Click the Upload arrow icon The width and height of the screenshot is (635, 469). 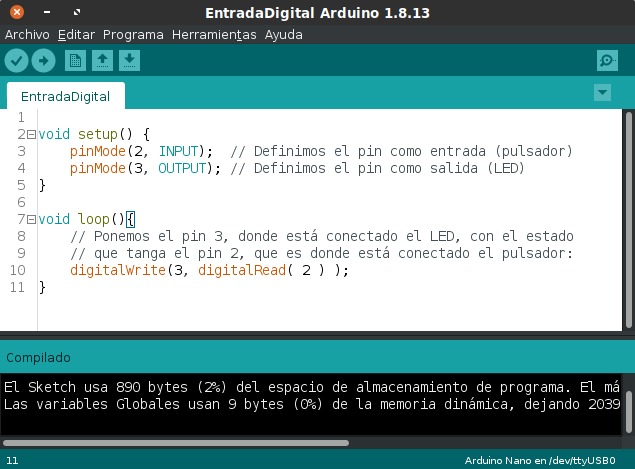tap(43, 61)
